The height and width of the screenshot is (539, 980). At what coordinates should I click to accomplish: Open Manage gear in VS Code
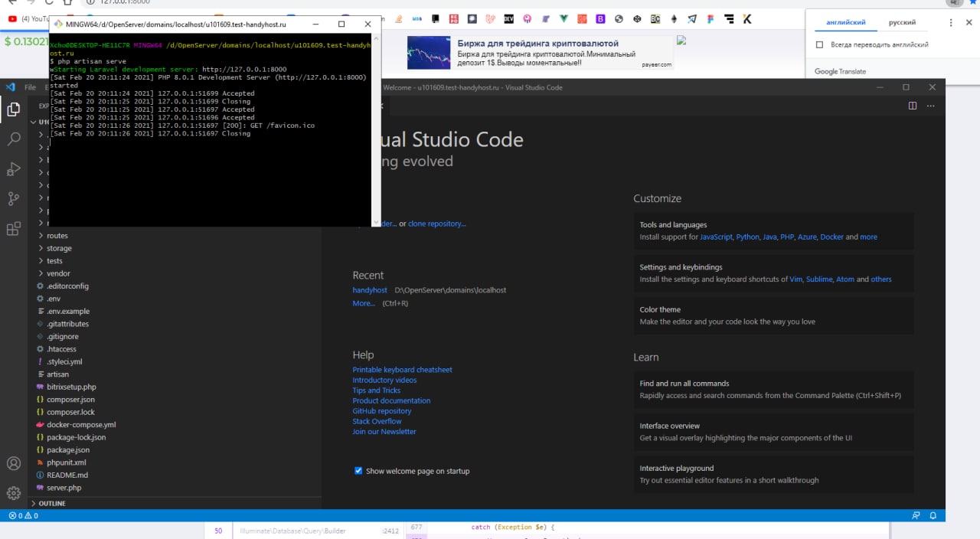[x=13, y=493]
